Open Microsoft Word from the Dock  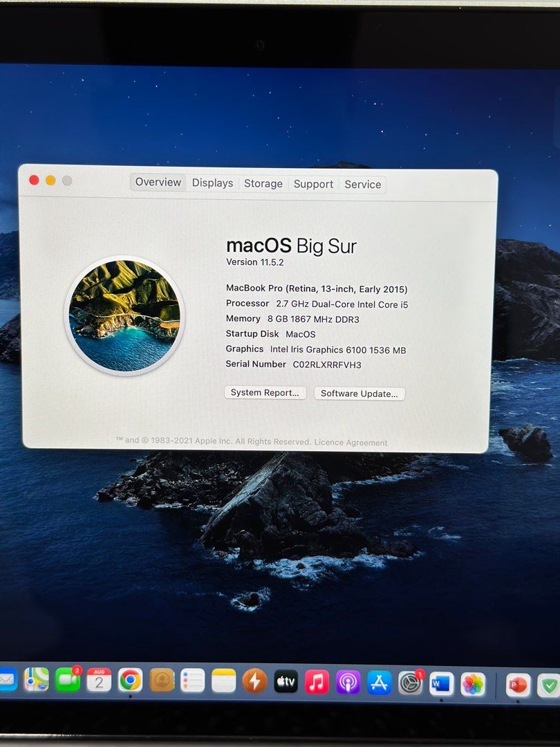(x=441, y=685)
